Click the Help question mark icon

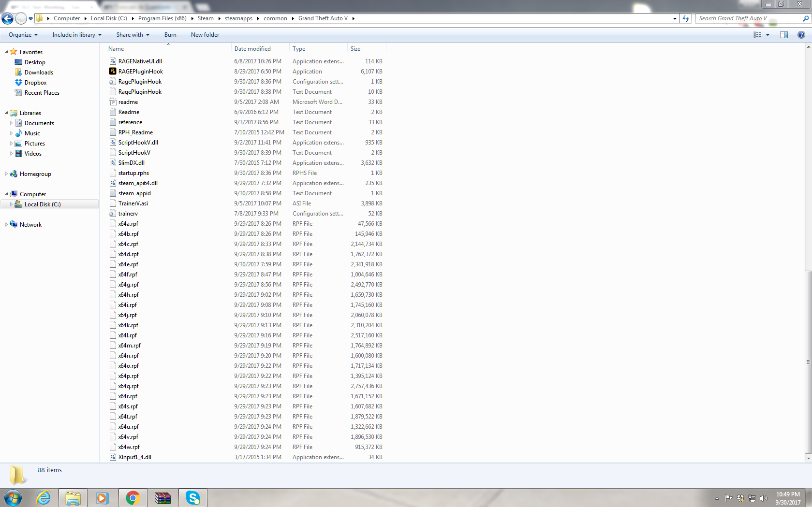tap(801, 35)
